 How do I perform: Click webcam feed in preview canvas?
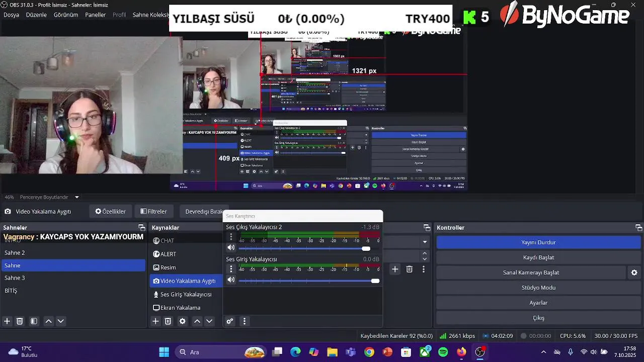pyautogui.click(x=91, y=105)
